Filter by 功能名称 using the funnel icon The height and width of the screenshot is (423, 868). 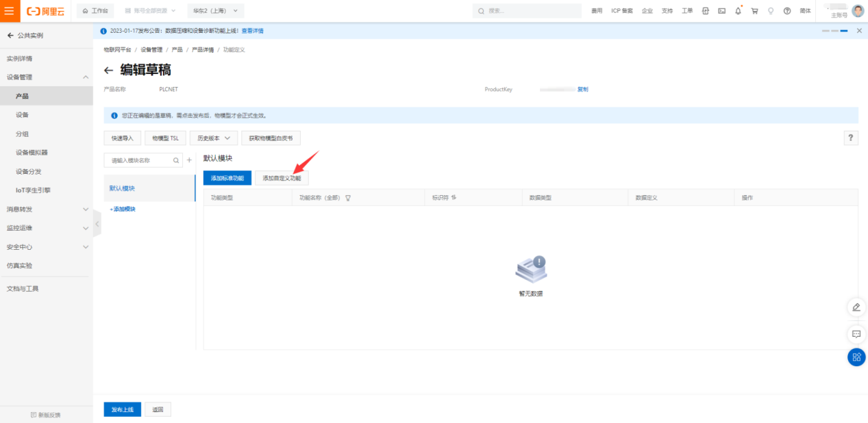coord(348,198)
